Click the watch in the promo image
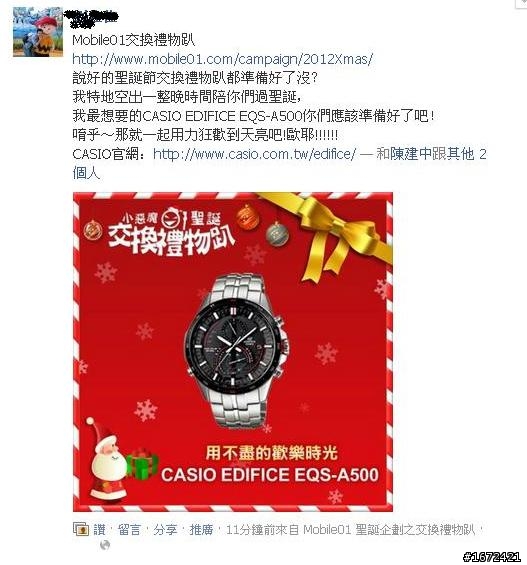This screenshot has height=565, width=527. (237, 351)
